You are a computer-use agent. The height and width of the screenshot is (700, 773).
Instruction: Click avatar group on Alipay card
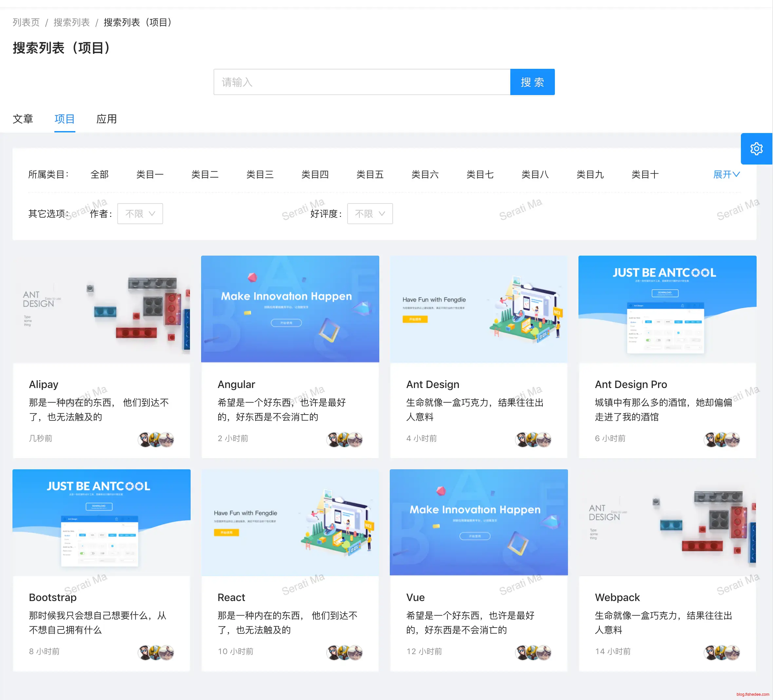pos(156,439)
